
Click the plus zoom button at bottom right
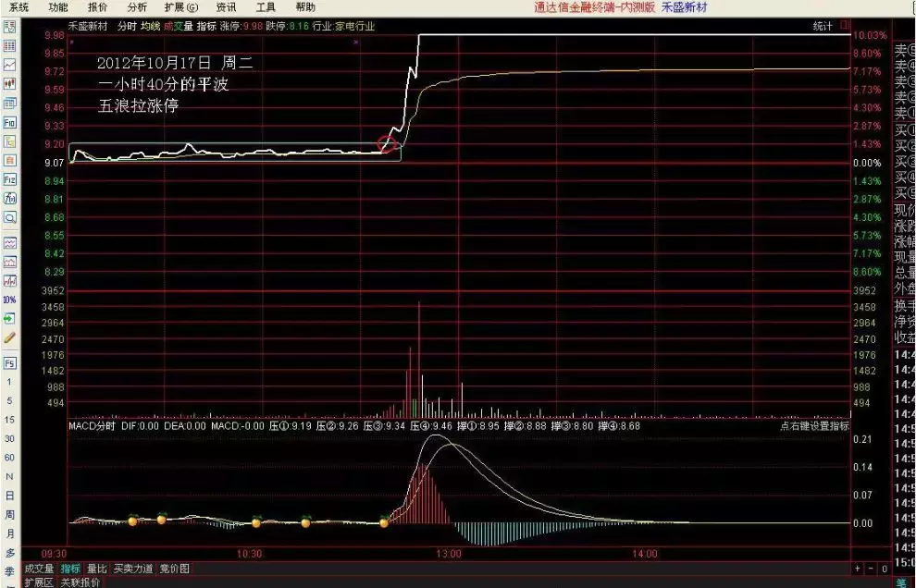click(858, 569)
